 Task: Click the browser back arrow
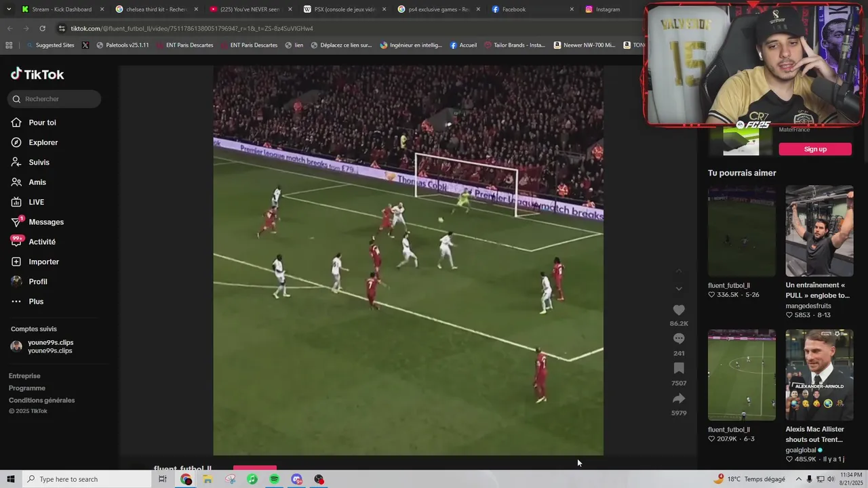tap(9, 28)
